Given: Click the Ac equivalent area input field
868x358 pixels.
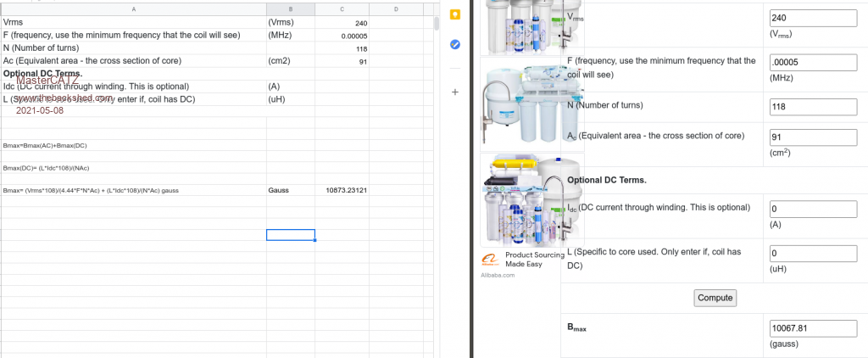Looking at the screenshot, I should (x=813, y=137).
